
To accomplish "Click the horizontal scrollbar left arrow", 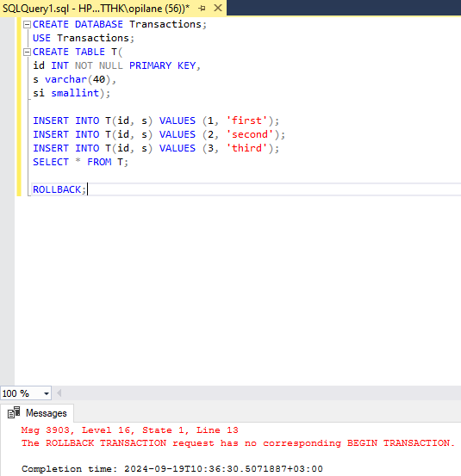I will pos(59,393).
